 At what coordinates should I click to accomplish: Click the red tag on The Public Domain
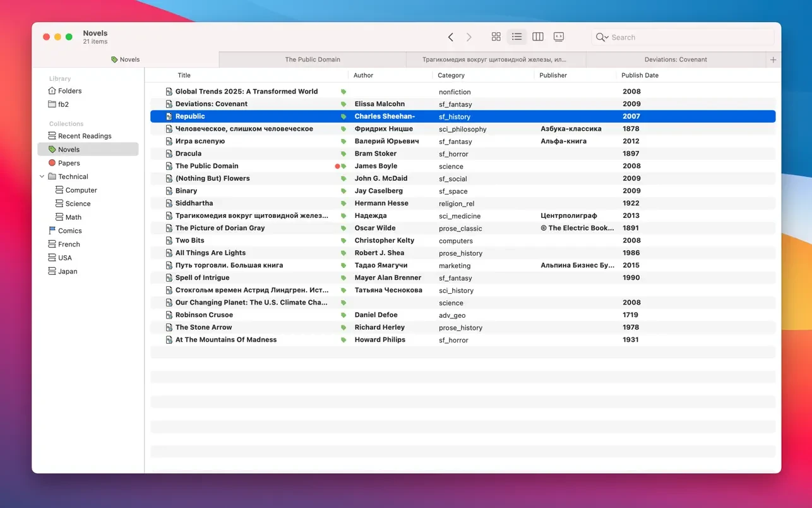[337, 166]
